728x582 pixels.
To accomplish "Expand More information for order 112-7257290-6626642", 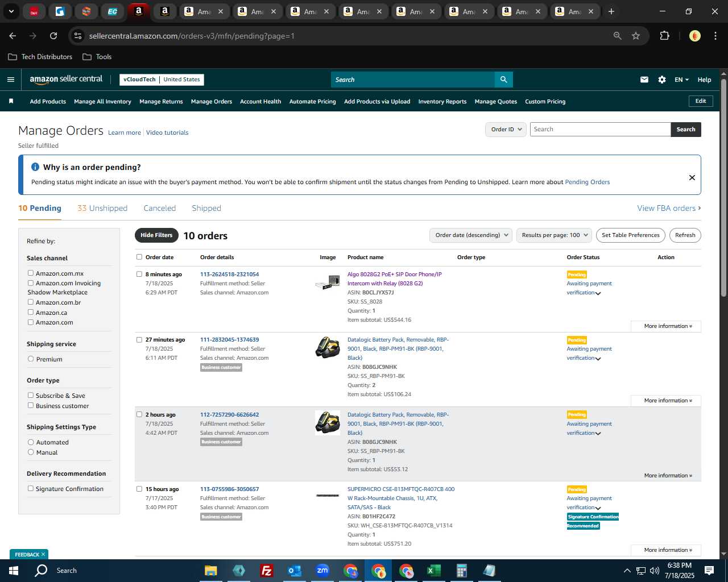I will point(666,476).
